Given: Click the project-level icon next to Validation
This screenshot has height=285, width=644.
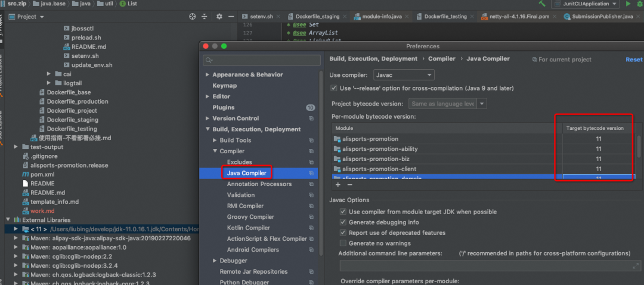Looking at the screenshot, I should [311, 195].
